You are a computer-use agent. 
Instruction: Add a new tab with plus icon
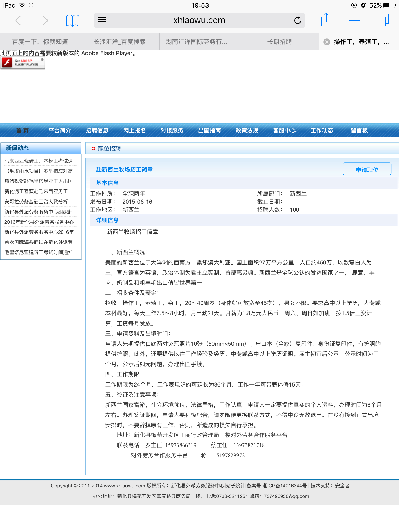pos(354,20)
